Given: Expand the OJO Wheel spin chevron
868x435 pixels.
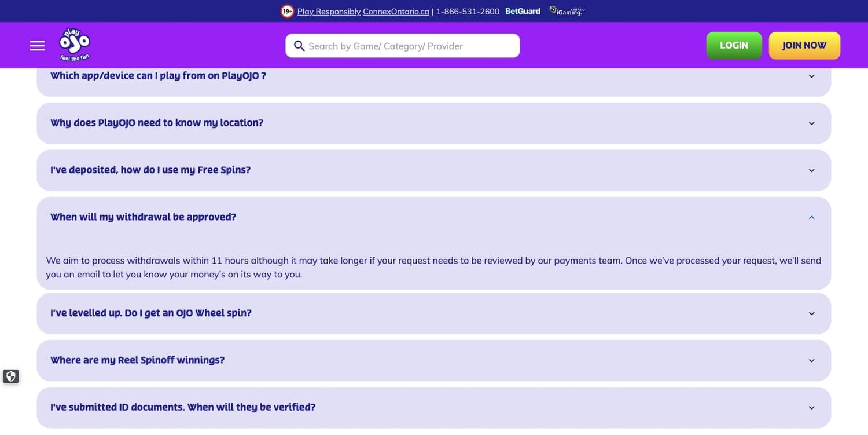Looking at the screenshot, I should 811,313.
